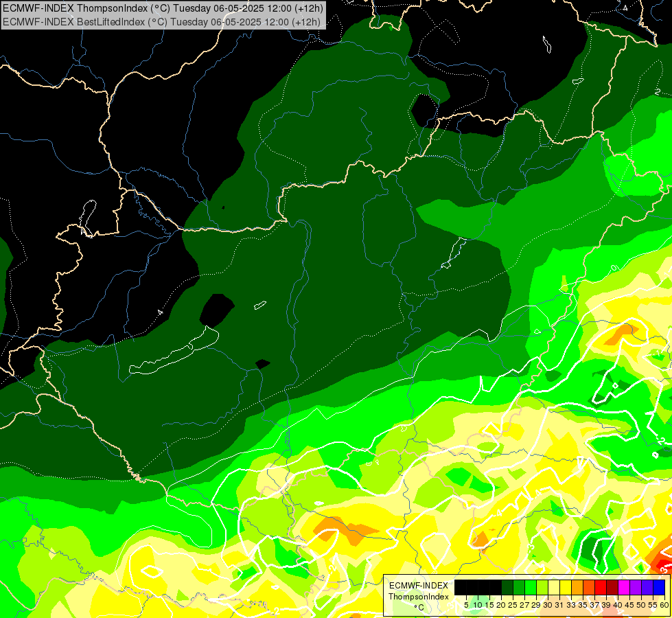
Task: Select the lime 29-30 legend swatch
Action: point(542,587)
